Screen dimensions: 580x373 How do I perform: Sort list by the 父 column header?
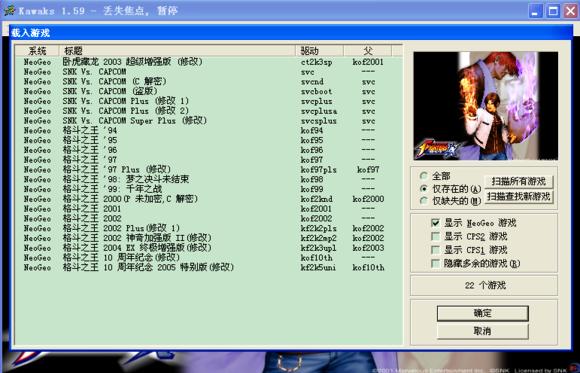pos(367,50)
